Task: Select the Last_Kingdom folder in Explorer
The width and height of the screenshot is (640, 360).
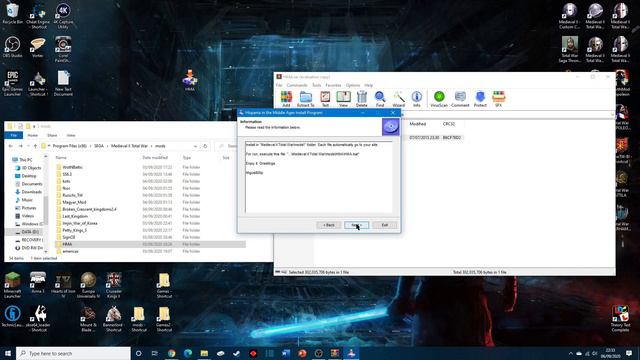Action: click(x=75, y=216)
